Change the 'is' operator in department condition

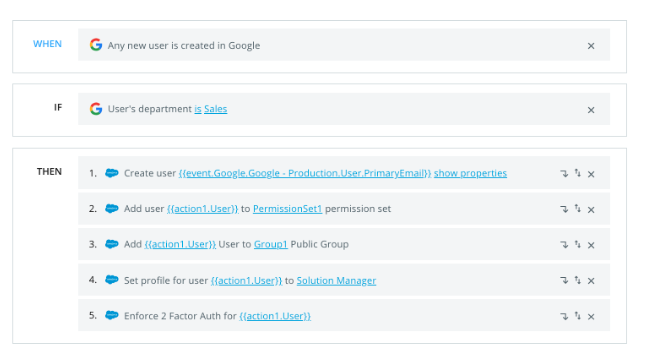pos(198,109)
